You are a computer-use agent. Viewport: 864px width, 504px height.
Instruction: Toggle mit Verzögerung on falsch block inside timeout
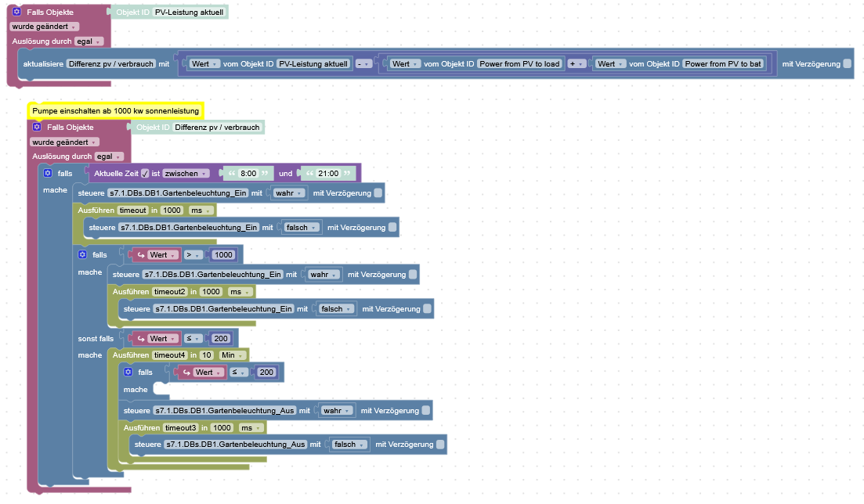coord(392,227)
